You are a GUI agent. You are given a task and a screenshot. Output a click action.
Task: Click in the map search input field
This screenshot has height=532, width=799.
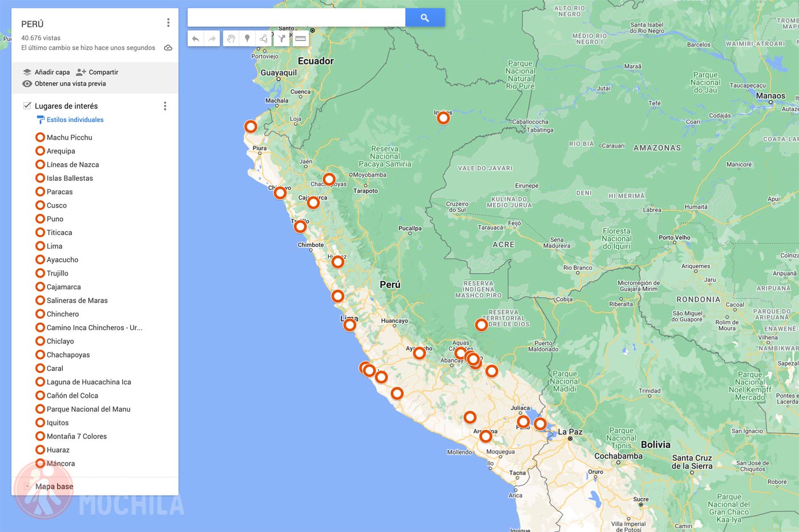tap(296, 18)
